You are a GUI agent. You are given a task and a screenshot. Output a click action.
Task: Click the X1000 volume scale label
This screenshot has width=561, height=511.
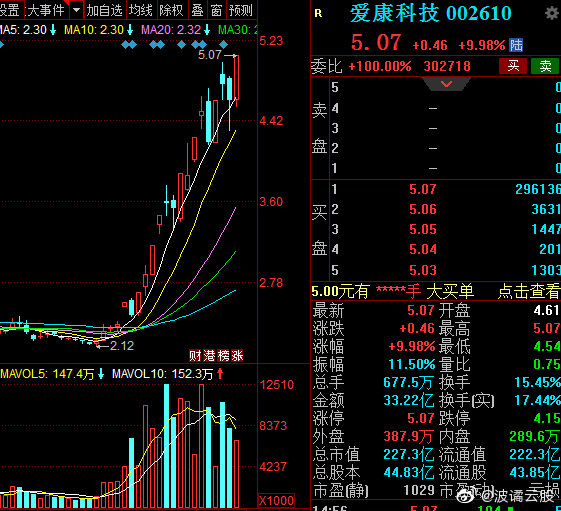(276, 500)
